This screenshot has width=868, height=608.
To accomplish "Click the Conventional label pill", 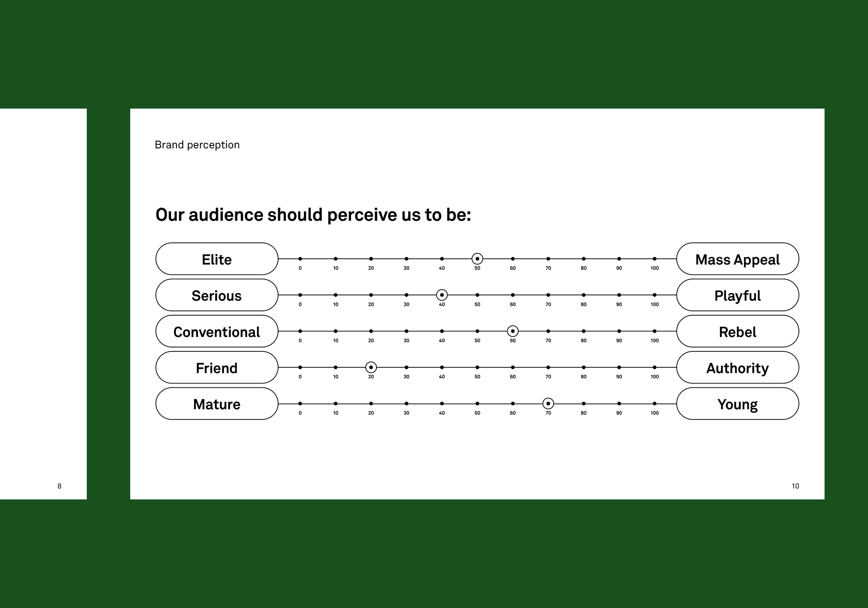I will coord(217,331).
